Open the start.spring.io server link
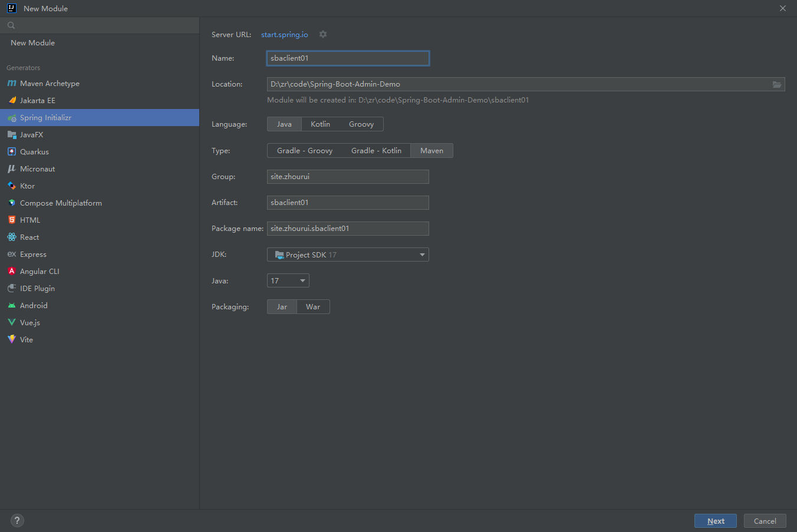The width and height of the screenshot is (797, 532). tap(285, 35)
